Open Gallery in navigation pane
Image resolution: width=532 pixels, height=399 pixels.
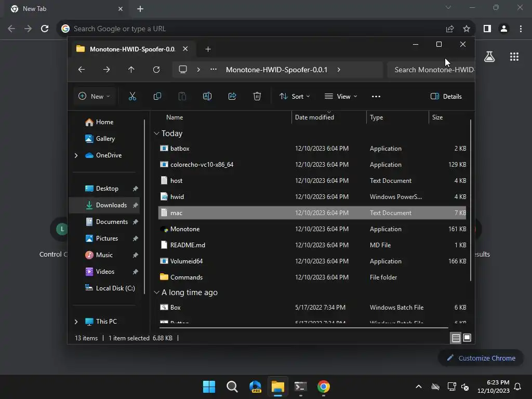click(105, 138)
